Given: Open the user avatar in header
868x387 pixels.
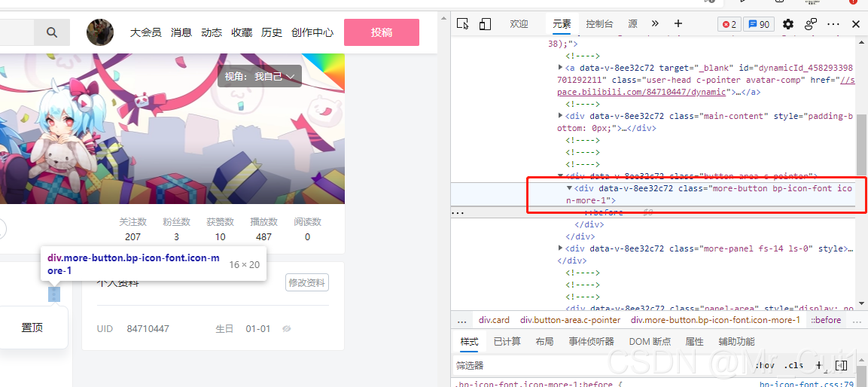Looking at the screenshot, I should click(x=100, y=32).
